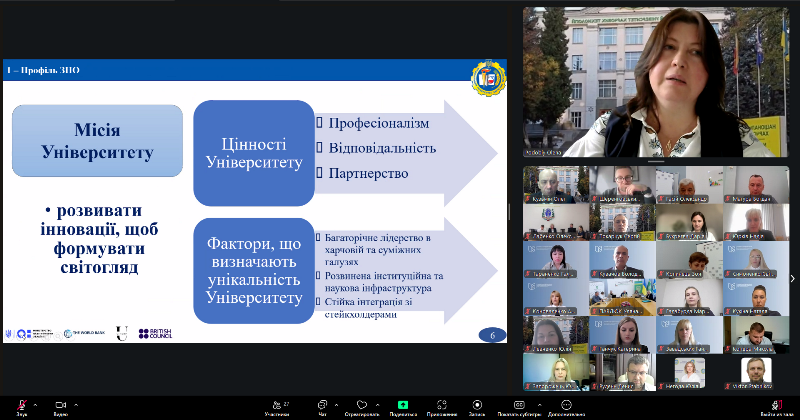This screenshot has height=420, width=800.
Task: Expand reactions options chevron
Action: [377, 405]
